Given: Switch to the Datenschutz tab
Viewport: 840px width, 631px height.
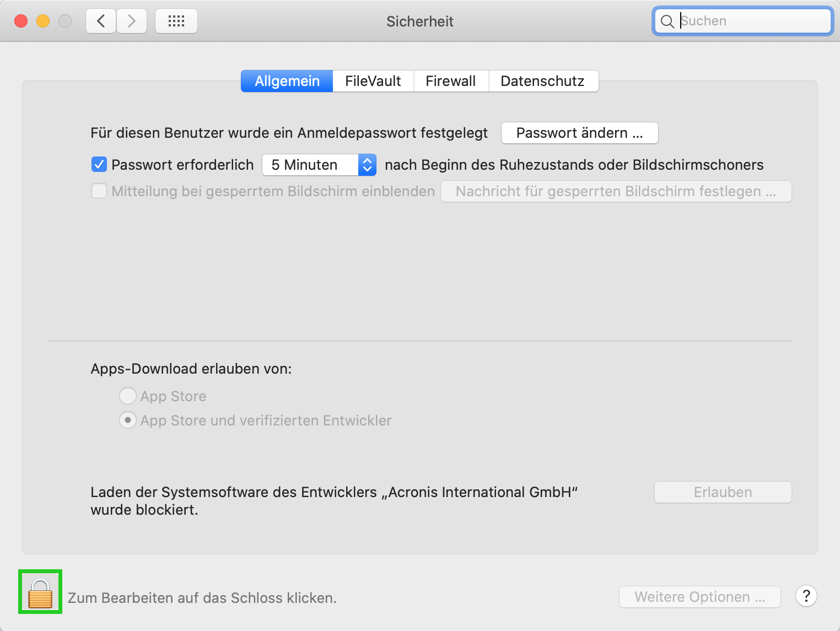Looking at the screenshot, I should (x=542, y=81).
